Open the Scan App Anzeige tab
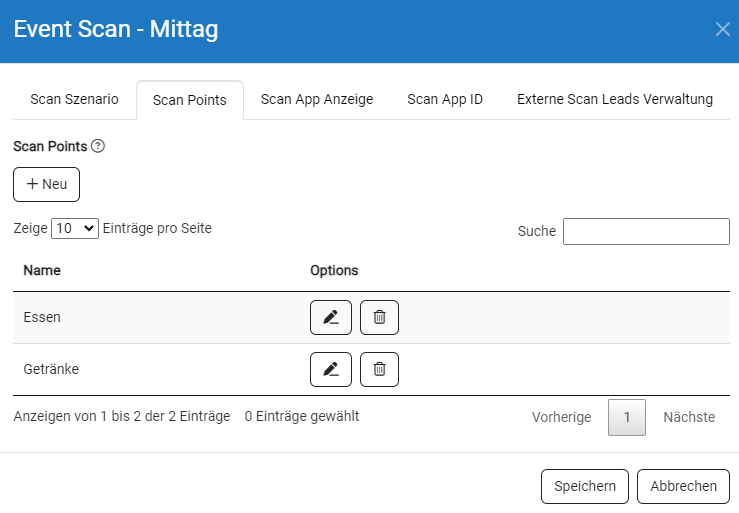Viewport: 739px width, 513px height. tap(317, 99)
